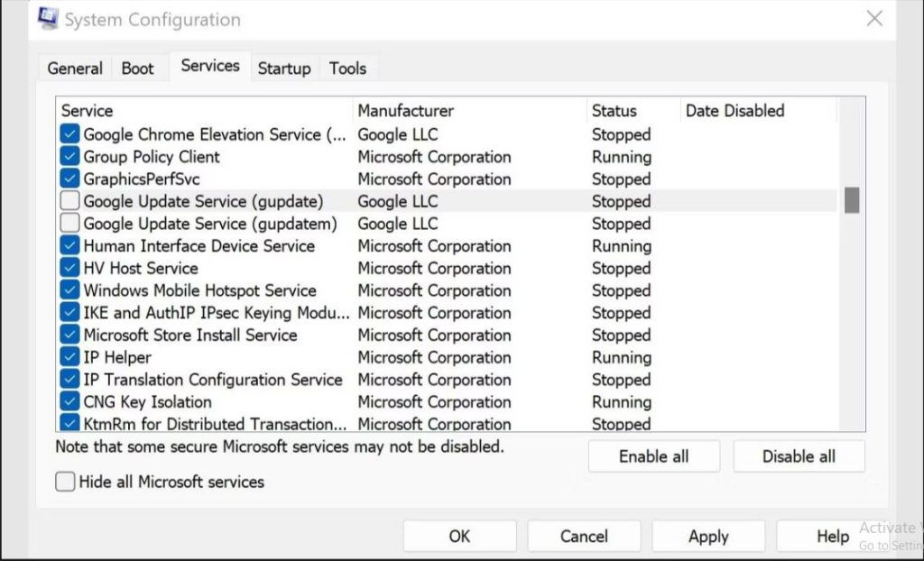
Task: Disable the Windows Mobile Hotspot Service checkbox
Action: 69,290
